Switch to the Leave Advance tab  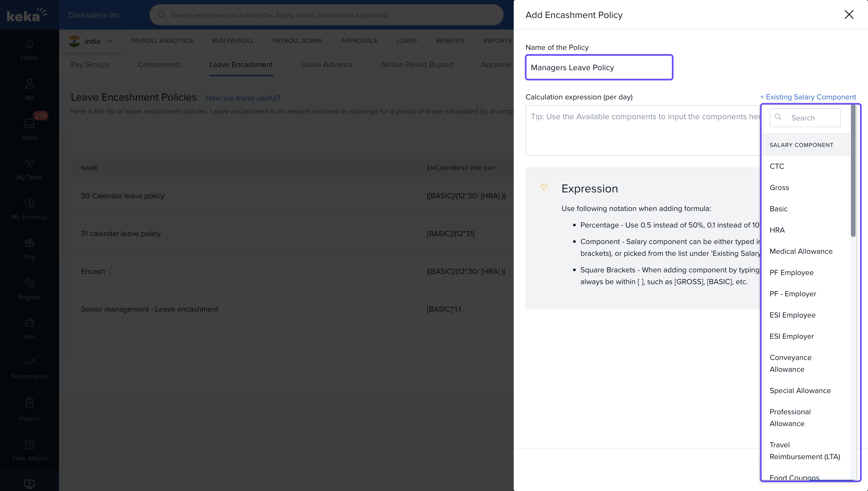click(x=327, y=64)
